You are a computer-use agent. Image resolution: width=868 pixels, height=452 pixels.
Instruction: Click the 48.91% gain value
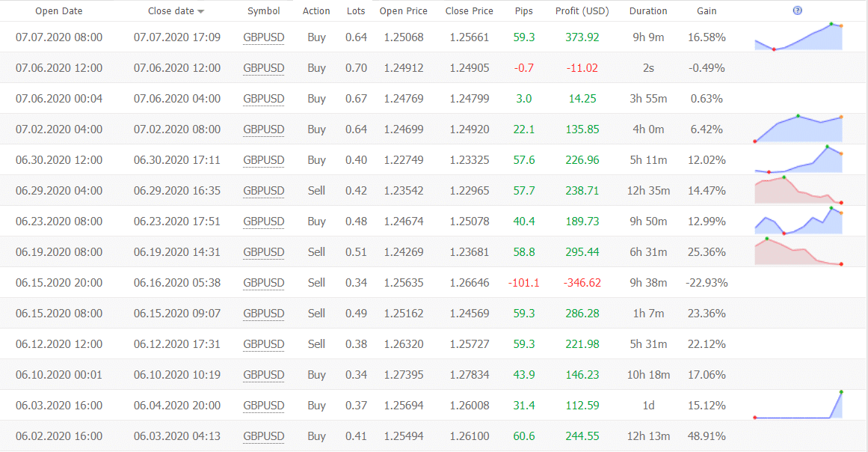pyautogui.click(x=707, y=436)
